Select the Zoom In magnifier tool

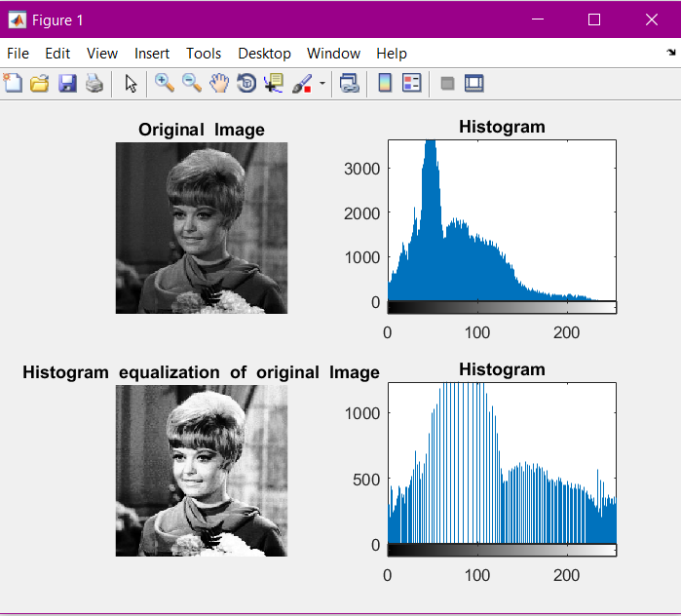click(165, 84)
